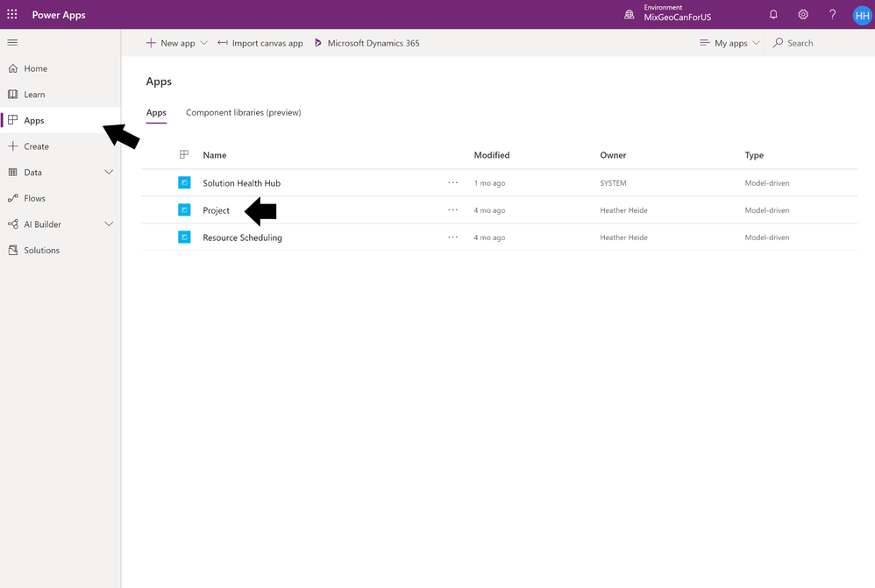The width and height of the screenshot is (875, 588).
Task: Click Import canvas app
Action: click(x=260, y=43)
